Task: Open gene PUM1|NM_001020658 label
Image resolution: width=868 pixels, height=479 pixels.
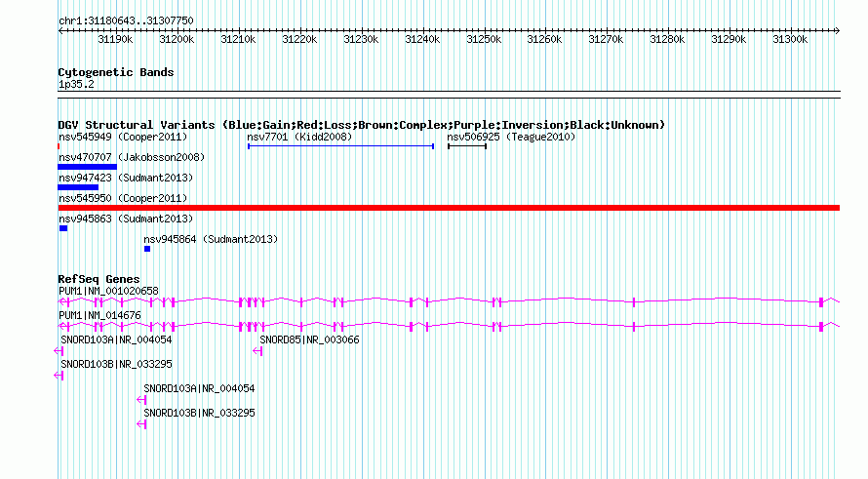Action: 108,291
